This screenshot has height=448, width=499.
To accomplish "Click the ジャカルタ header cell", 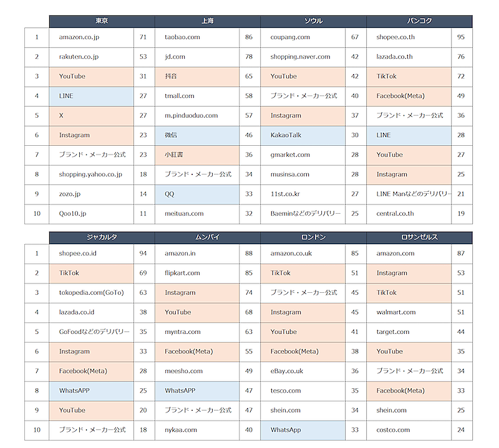I will click(102, 237).
